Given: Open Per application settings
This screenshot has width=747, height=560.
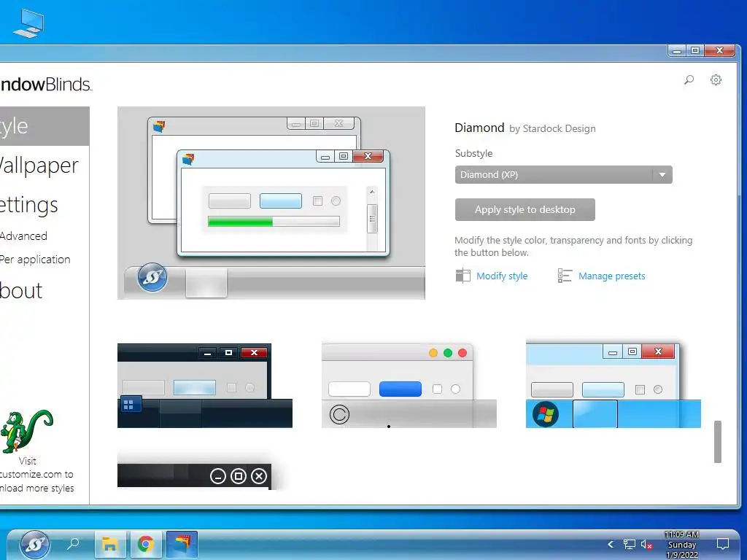Looking at the screenshot, I should (35, 260).
